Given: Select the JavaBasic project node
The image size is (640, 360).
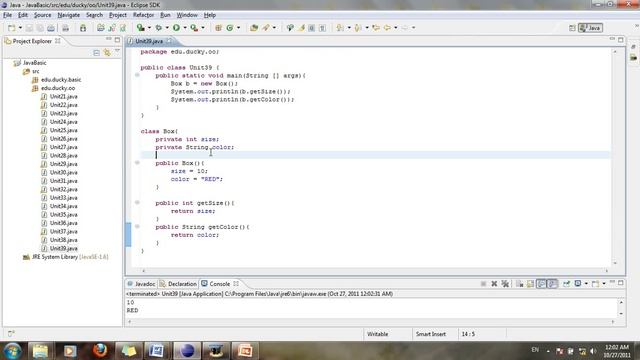Looking at the screenshot, I should pos(30,63).
